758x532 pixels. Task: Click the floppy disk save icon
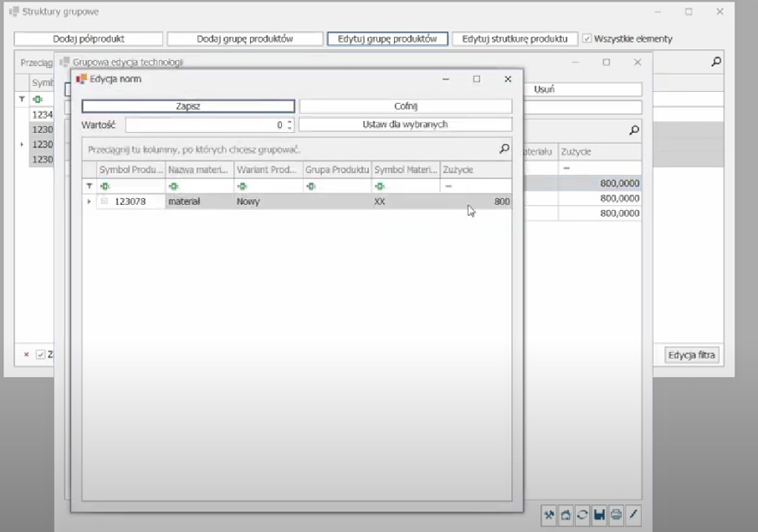[x=599, y=515]
